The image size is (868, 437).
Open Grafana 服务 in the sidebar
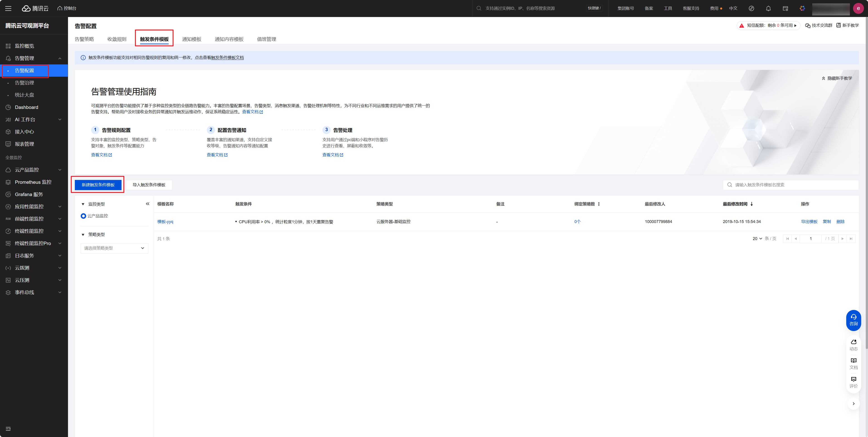point(34,194)
